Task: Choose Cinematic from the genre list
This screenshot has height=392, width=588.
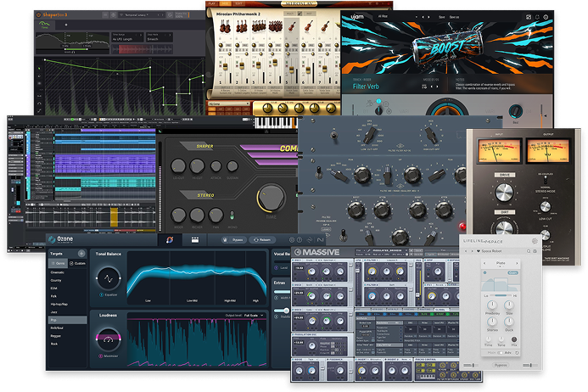Action: [x=59, y=272]
